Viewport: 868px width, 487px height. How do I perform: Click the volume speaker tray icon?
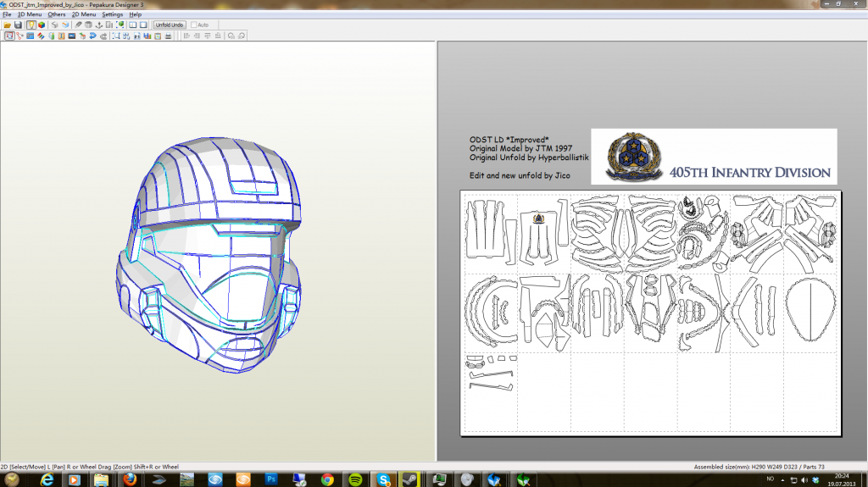tap(804, 480)
